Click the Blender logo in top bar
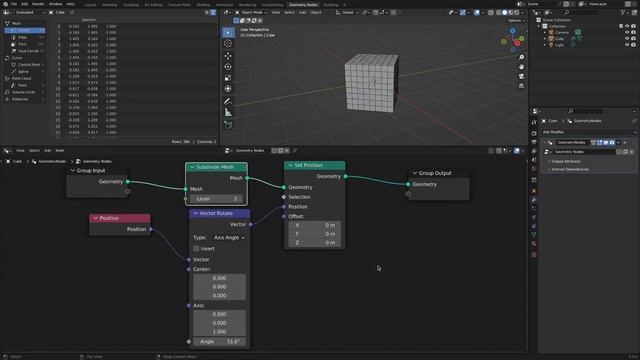The height and width of the screenshot is (360, 640). click(x=5, y=4)
